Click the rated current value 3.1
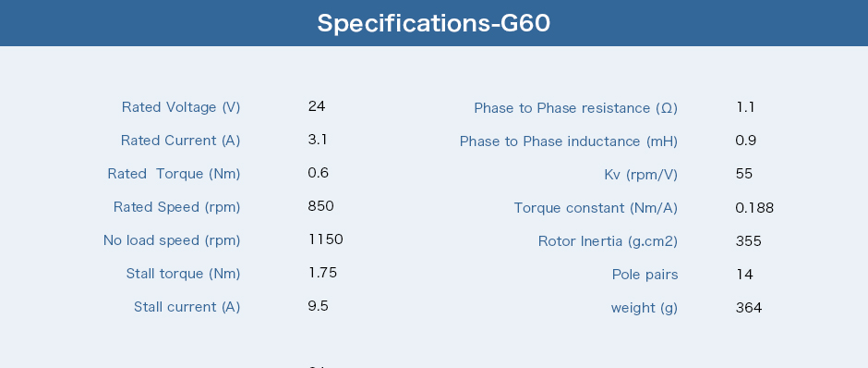Viewport: 868px width, 368px height. click(318, 139)
